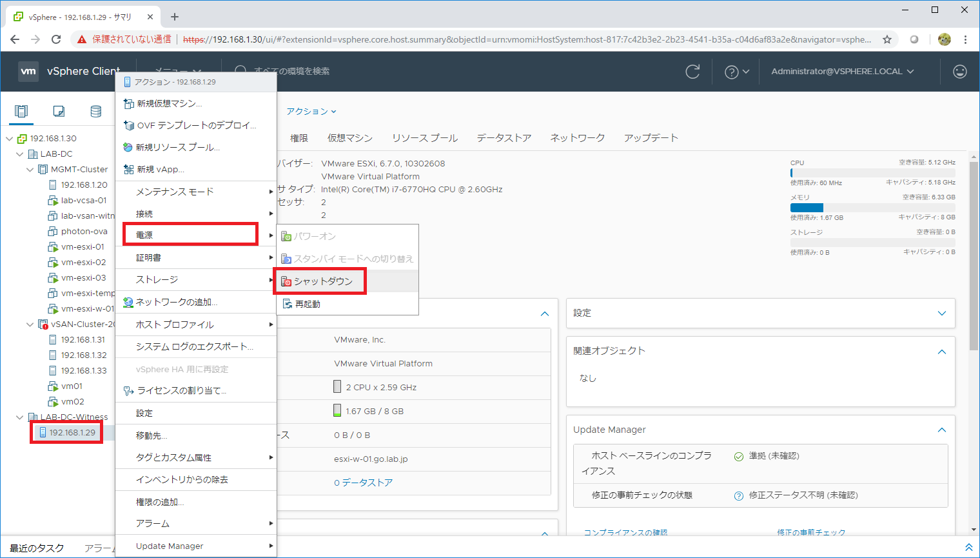Select インベントリからの除去 entry

click(196, 479)
